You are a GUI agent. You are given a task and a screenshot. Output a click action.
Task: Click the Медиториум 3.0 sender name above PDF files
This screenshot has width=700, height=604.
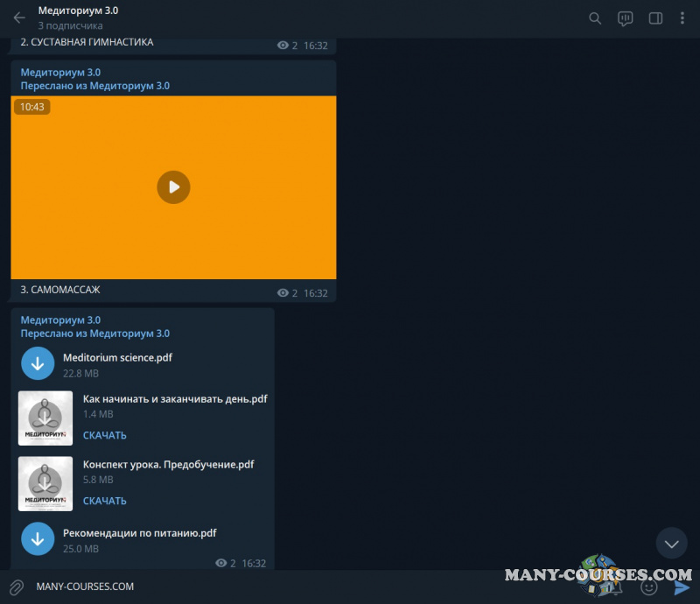click(x=60, y=320)
